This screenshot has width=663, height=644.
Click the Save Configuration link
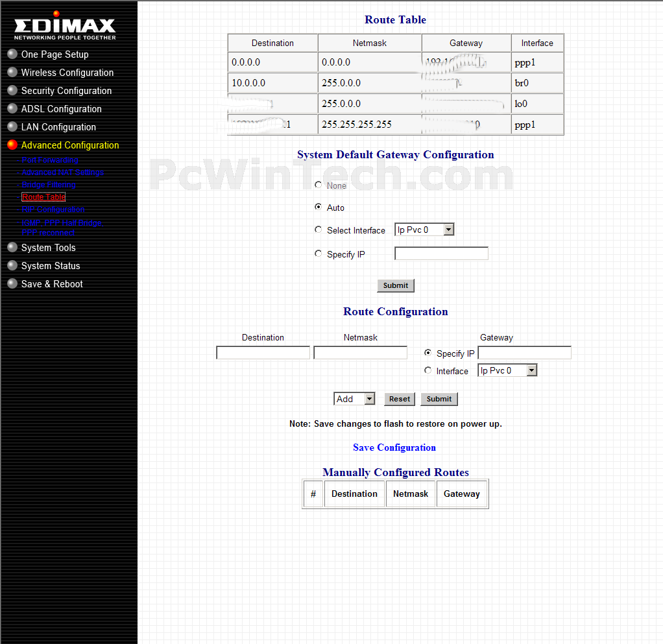[394, 447]
